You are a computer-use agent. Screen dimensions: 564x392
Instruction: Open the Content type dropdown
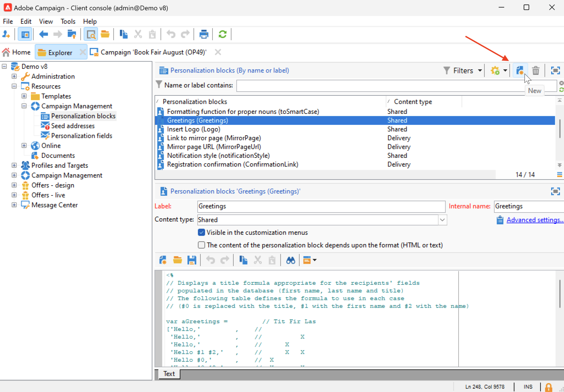[442, 220]
